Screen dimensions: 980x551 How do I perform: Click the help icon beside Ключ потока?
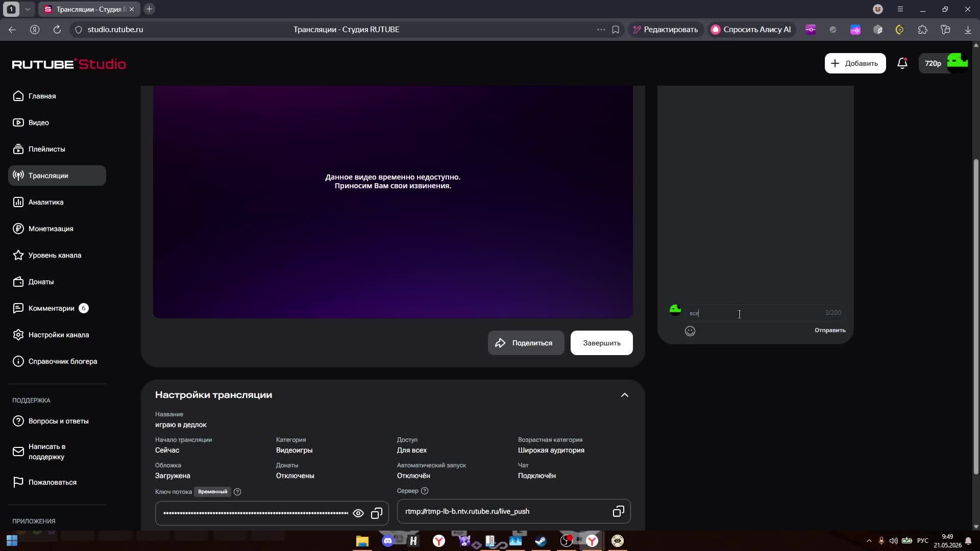point(237,492)
